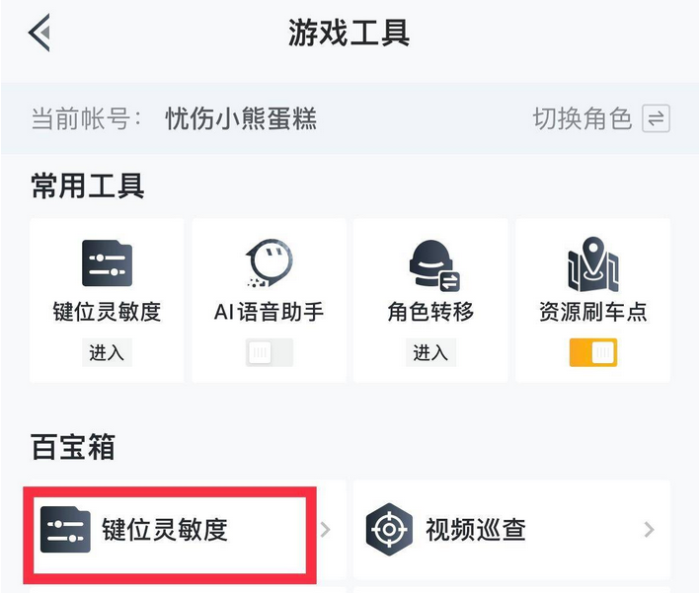
Task: Enable the AI语音助手 toggle switch
Action: 269,352
